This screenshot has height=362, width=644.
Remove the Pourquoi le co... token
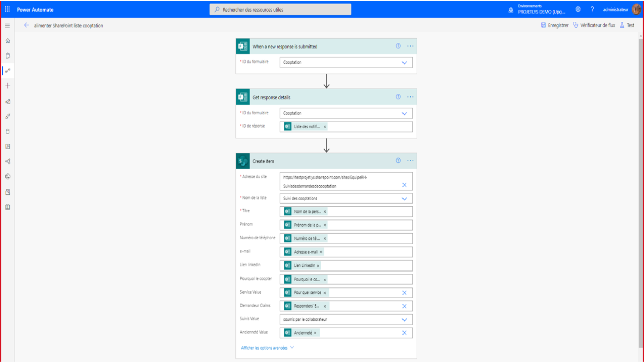325,279
